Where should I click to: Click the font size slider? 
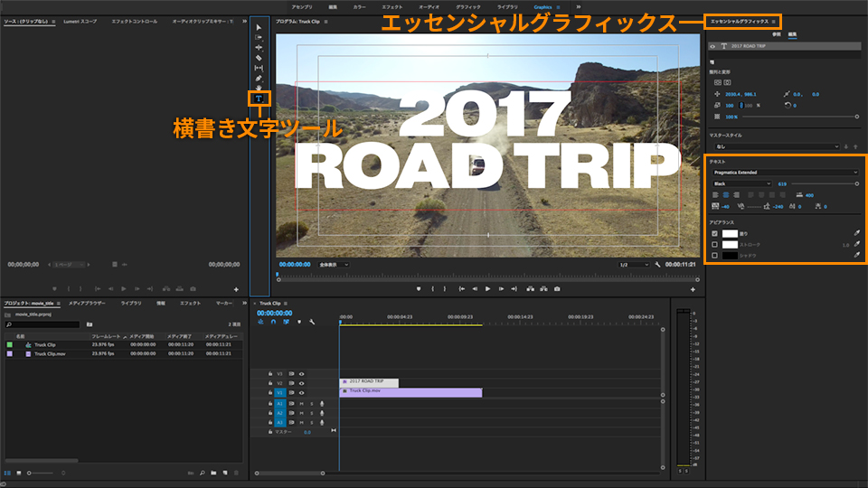click(x=825, y=183)
